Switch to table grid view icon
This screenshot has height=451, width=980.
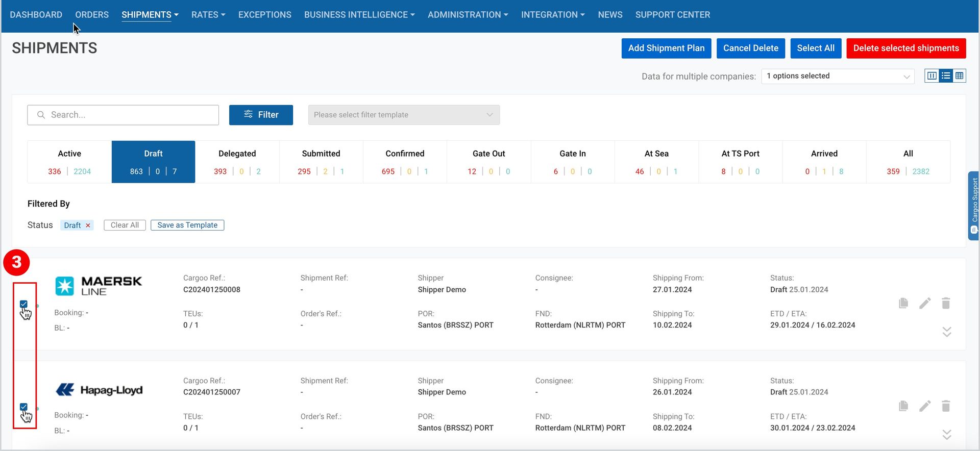point(960,76)
